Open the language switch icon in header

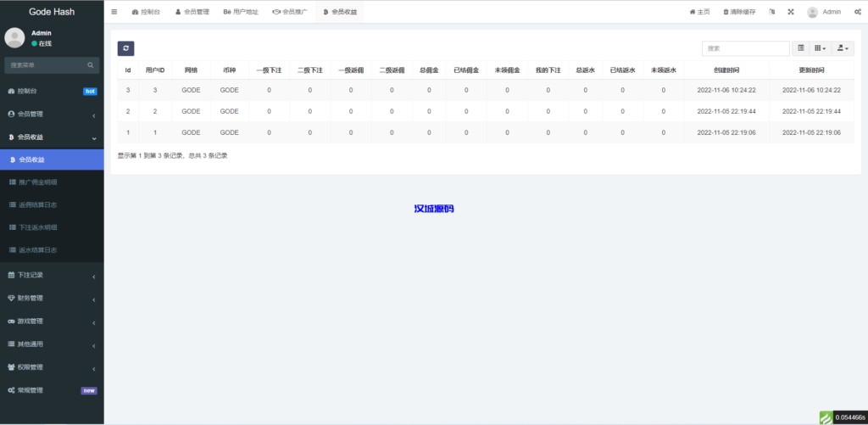point(771,12)
